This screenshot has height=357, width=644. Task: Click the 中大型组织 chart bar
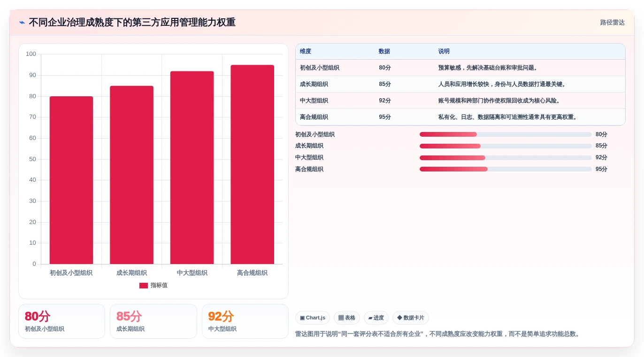192,168
